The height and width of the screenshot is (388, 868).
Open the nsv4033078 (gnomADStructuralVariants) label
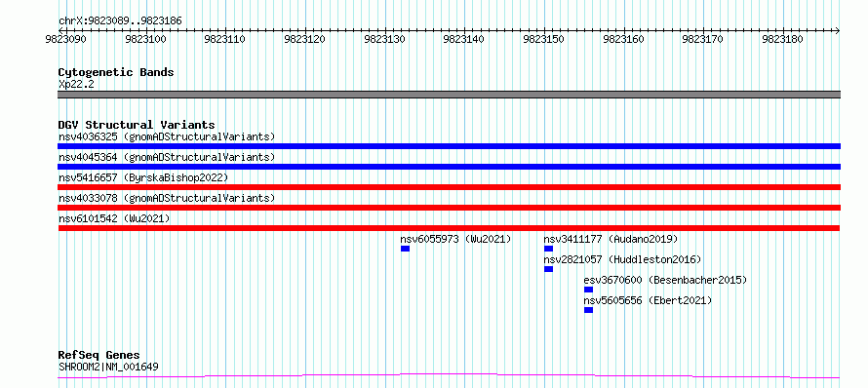pyautogui.click(x=167, y=198)
